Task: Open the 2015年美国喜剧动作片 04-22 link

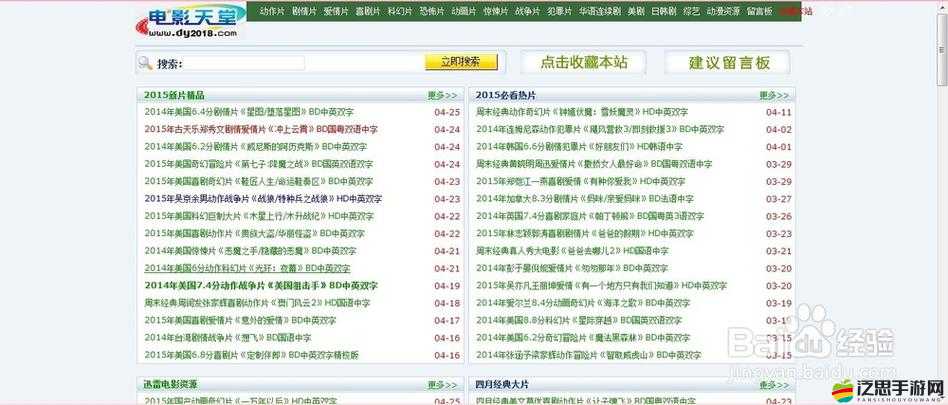Action: coord(255,233)
